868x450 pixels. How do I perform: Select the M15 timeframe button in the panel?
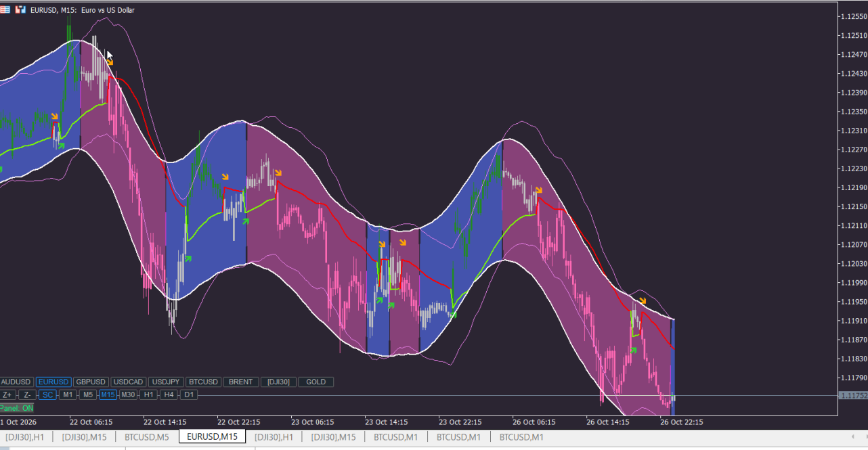pos(108,395)
